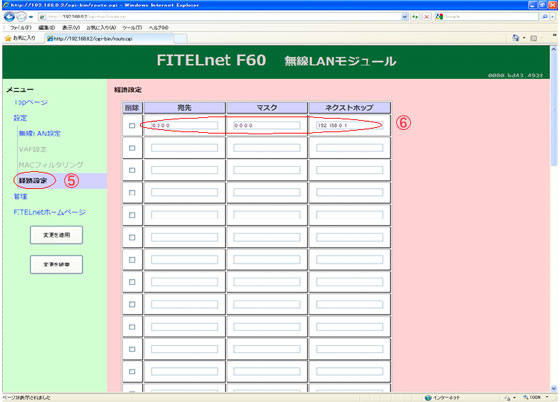The height and width of the screenshot is (402, 560).
Task: Click the empty ネクストホップ field in second row
Action: 349,148
